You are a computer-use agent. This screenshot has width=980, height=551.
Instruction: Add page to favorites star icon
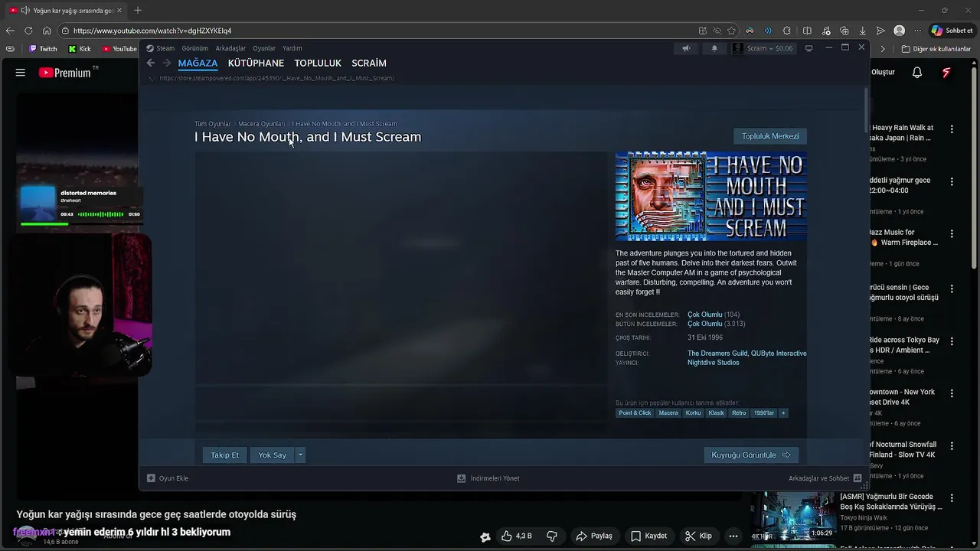tap(731, 31)
